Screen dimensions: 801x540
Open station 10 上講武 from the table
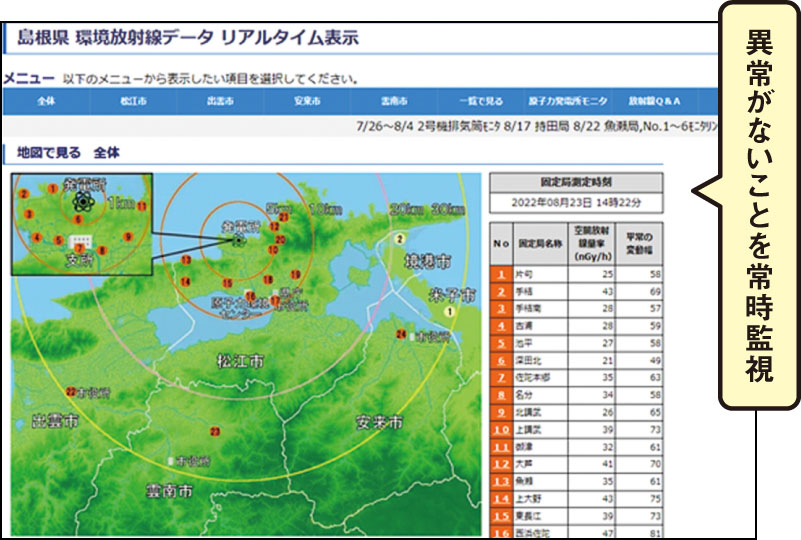(x=500, y=428)
